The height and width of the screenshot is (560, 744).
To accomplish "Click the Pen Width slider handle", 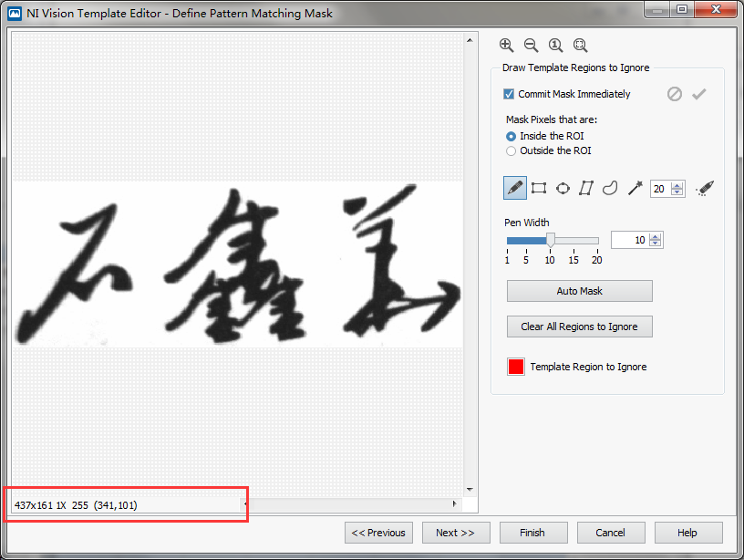I will pos(551,240).
